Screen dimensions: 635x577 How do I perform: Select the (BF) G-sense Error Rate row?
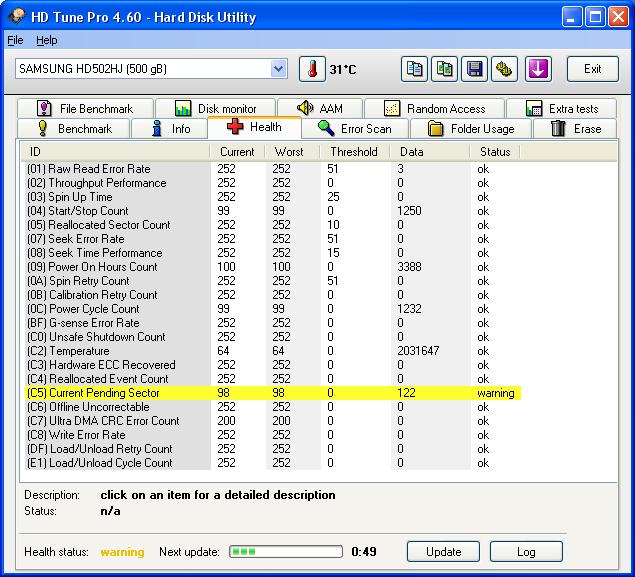(274, 323)
